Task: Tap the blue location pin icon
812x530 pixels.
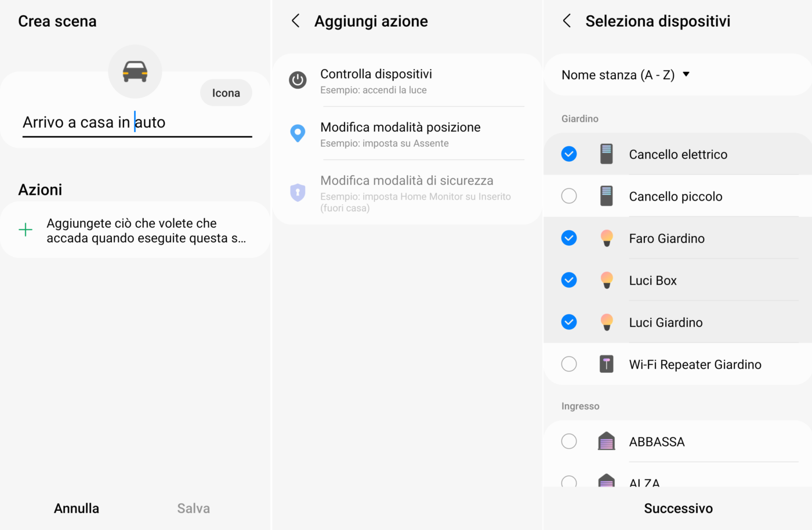Action: (x=298, y=133)
